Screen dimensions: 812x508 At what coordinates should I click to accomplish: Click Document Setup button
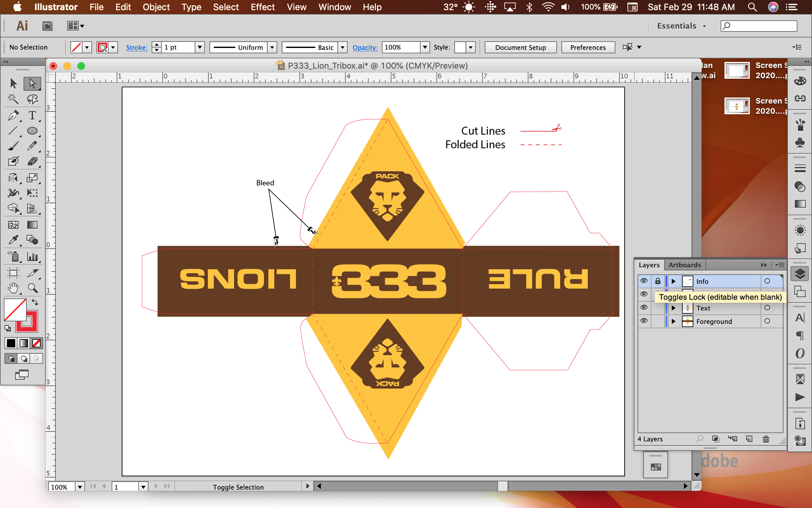pos(521,47)
